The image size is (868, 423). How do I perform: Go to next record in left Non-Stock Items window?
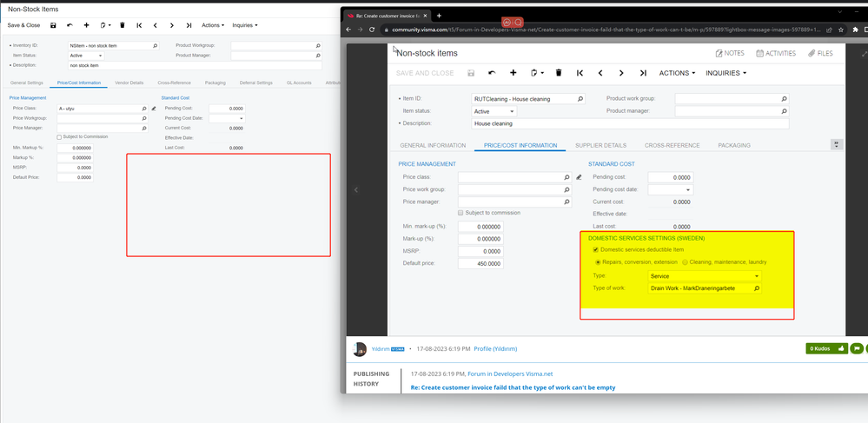(172, 25)
